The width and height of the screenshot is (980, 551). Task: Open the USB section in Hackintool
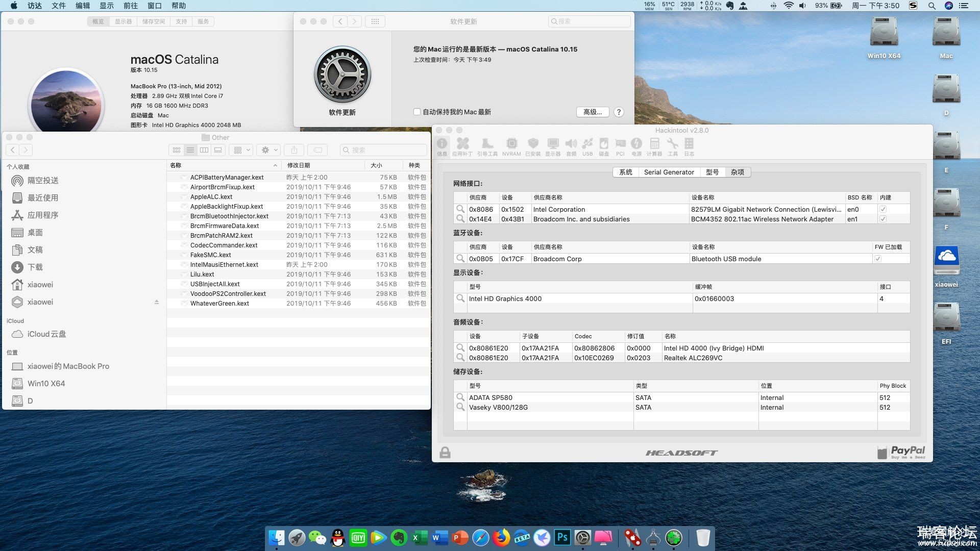click(587, 147)
